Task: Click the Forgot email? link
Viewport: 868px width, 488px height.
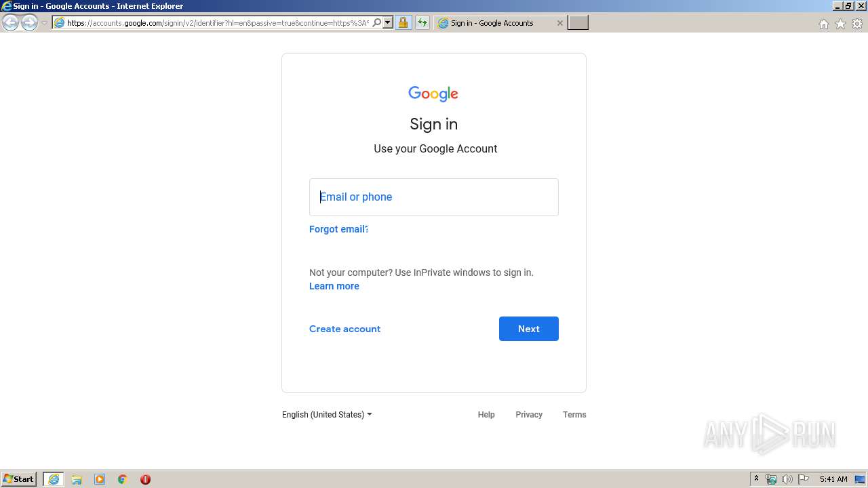Action: coord(338,229)
